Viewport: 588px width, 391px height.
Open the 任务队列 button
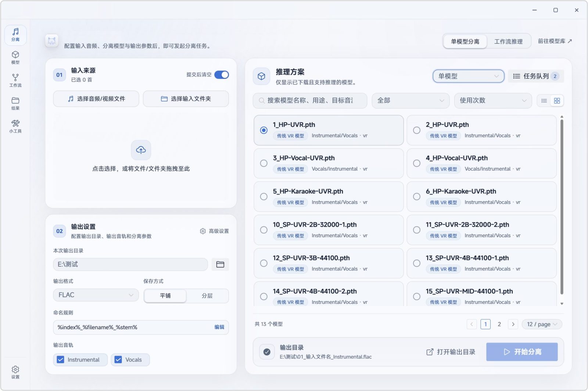(536, 76)
